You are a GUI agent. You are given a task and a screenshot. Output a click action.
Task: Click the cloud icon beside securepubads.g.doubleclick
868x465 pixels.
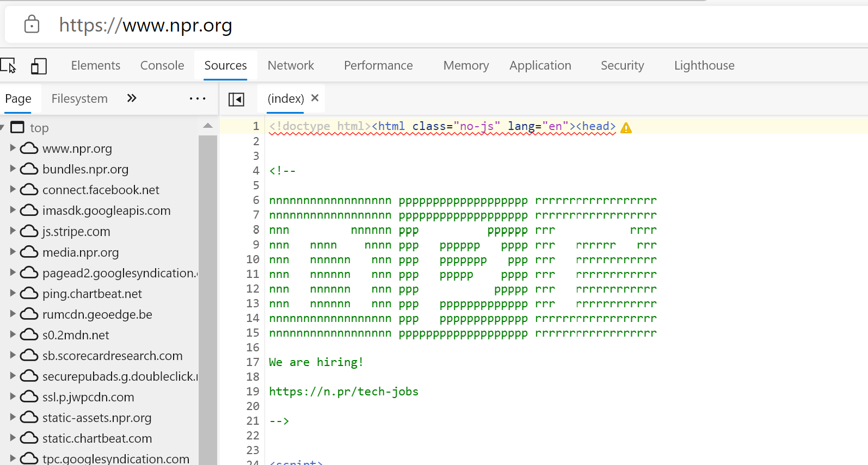29,376
